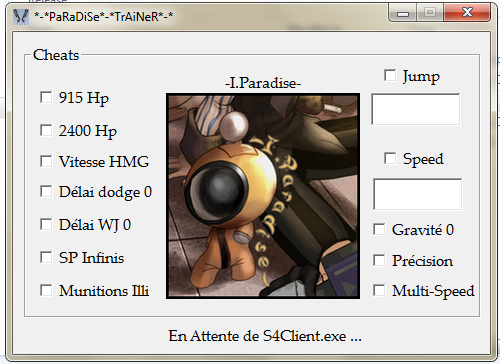Enable Gravité 0 checkbox
500x364 pixels.
(379, 229)
